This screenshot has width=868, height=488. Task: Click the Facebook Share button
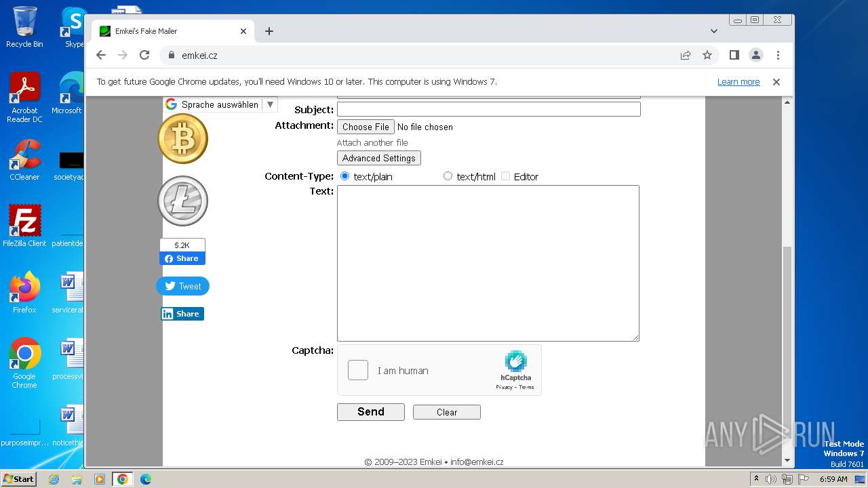pyautogui.click(x=182, y=258)
